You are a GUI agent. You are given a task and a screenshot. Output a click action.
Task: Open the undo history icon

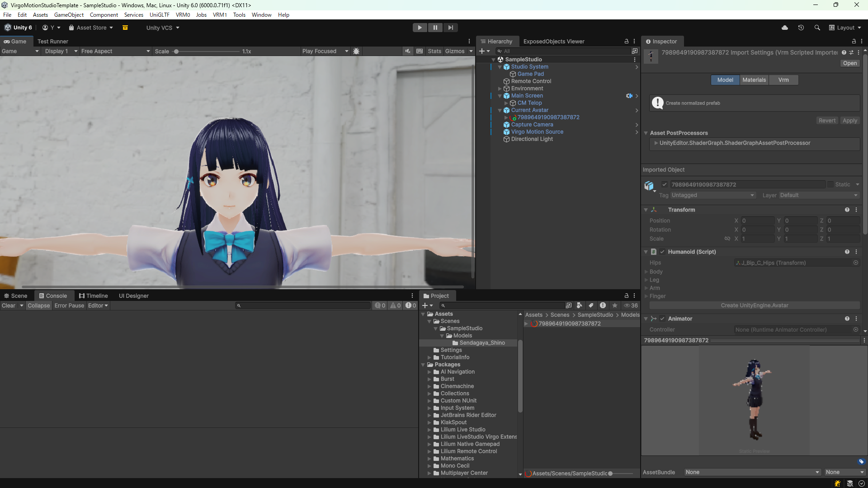coord(801,28)
